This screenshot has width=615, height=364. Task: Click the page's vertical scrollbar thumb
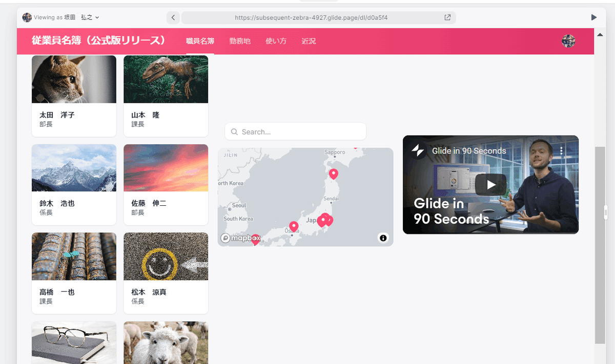600,245
